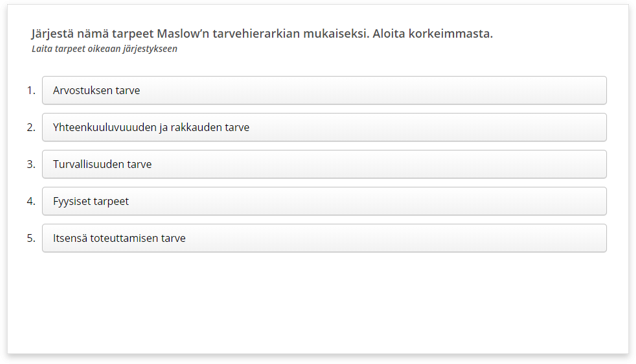The height and width of the screenshot is (364, 636).
Task: Select the 'Turvallisuuden tarve' item
Action: pyautogui.click(x=324, y=164)
